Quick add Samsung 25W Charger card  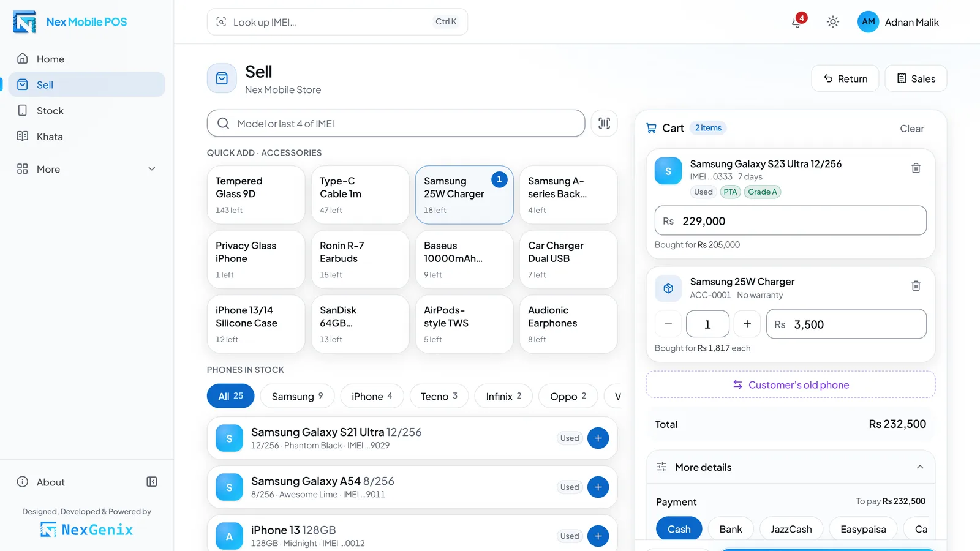coord(464,195)
